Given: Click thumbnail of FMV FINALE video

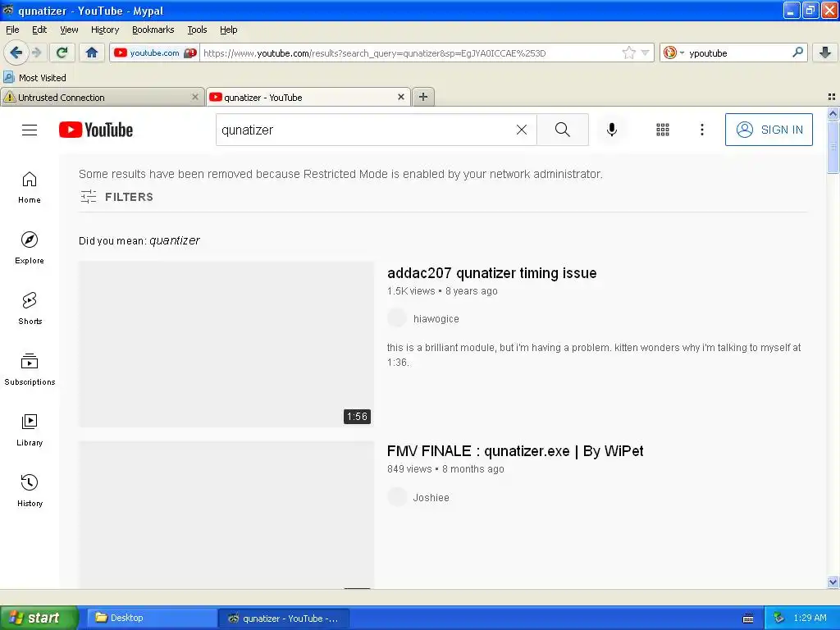Looking at the screenshot, I should 226,514.
